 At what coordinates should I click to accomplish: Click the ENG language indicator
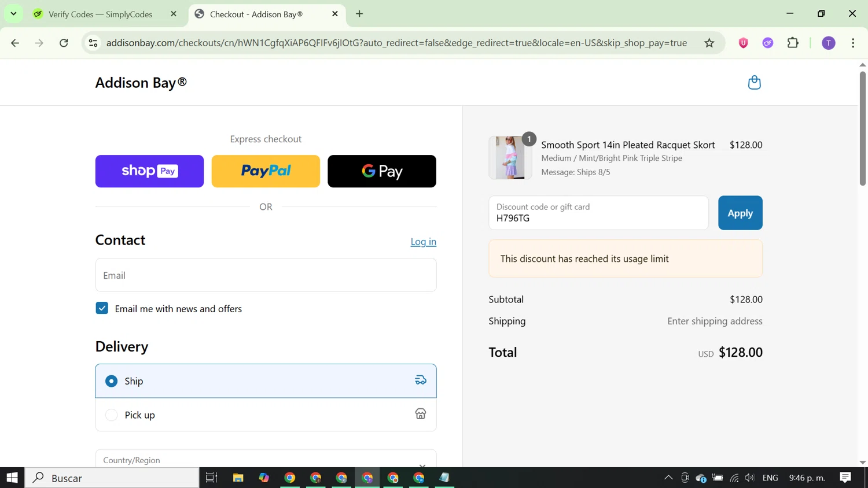click(770, 478)
